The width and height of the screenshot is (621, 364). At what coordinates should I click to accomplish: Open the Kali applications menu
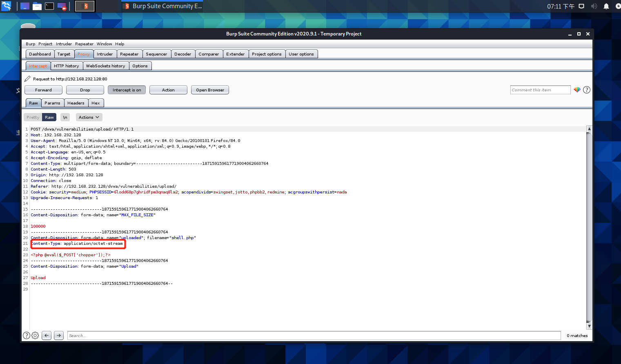(6, 6)
